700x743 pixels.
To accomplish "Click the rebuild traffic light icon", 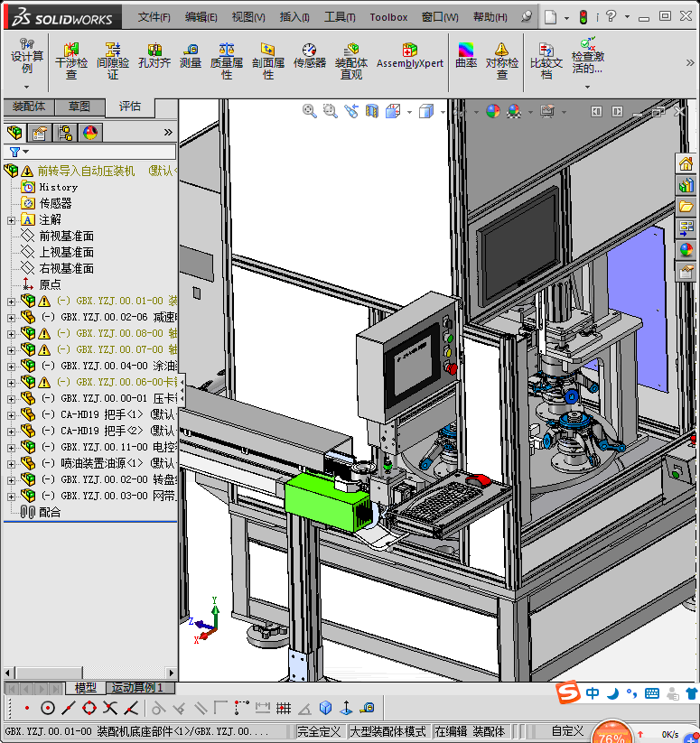I will (x=583, y=17).
